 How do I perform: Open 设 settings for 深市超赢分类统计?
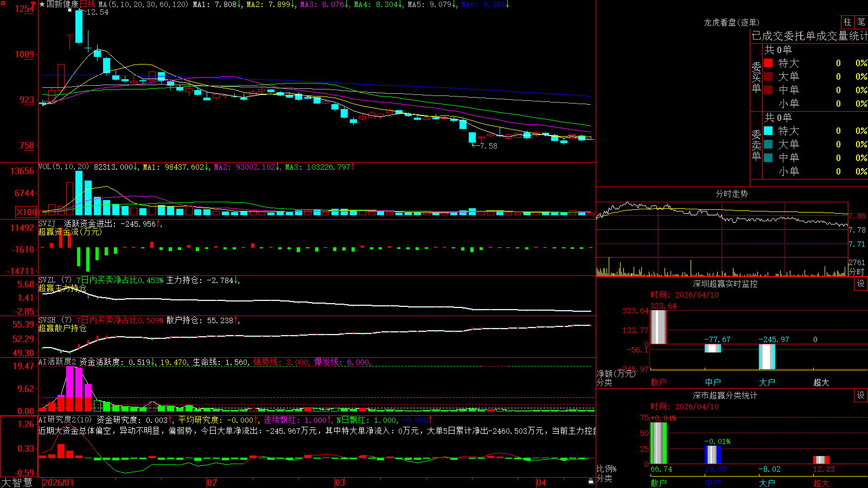click(861, 395)
